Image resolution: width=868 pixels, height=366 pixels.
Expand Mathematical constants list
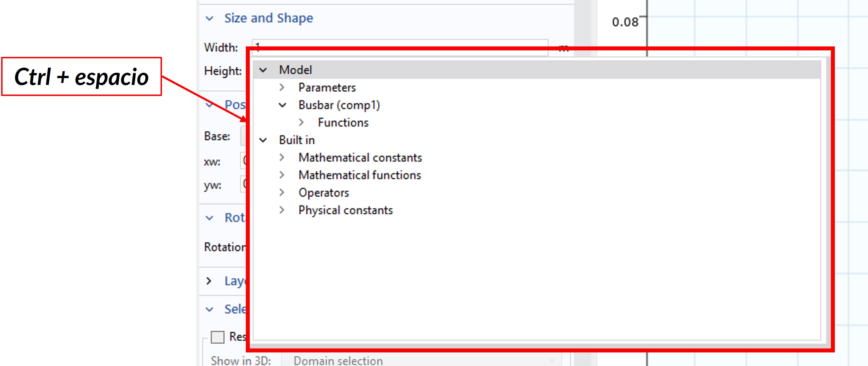point(282,158)
